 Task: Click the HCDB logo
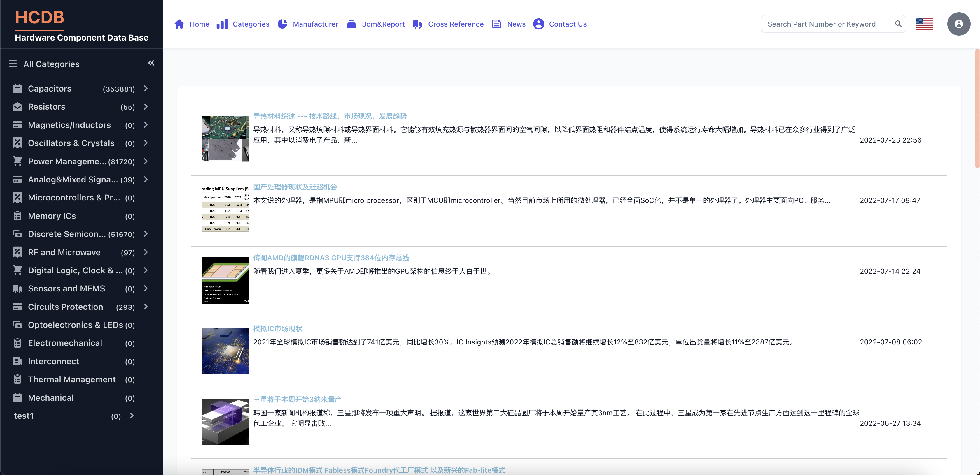click(x=40, y=18)
